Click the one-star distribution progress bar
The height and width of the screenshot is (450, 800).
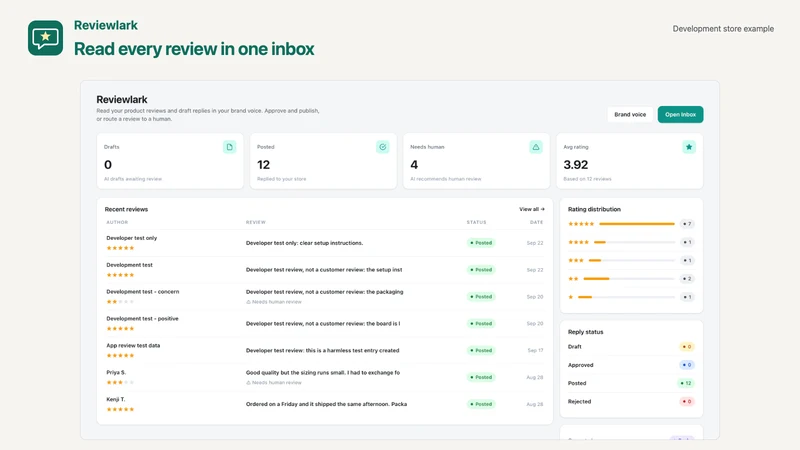point(627,297)
